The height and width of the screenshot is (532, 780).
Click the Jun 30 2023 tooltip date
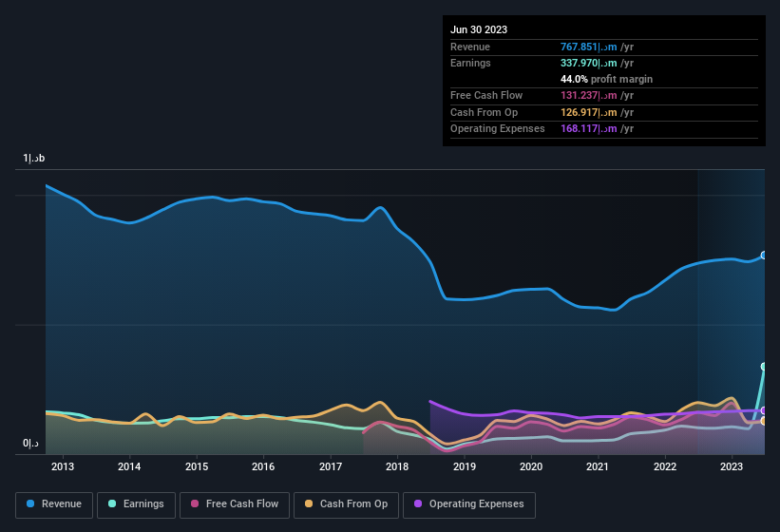pos(479,29)
